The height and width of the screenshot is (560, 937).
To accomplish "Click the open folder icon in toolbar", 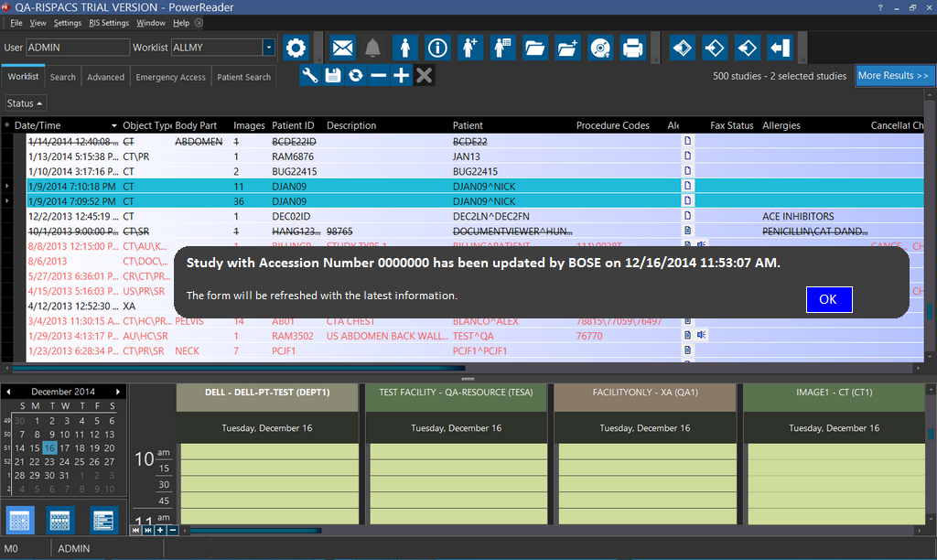I will pyautogui.click(x=535, y=48).
